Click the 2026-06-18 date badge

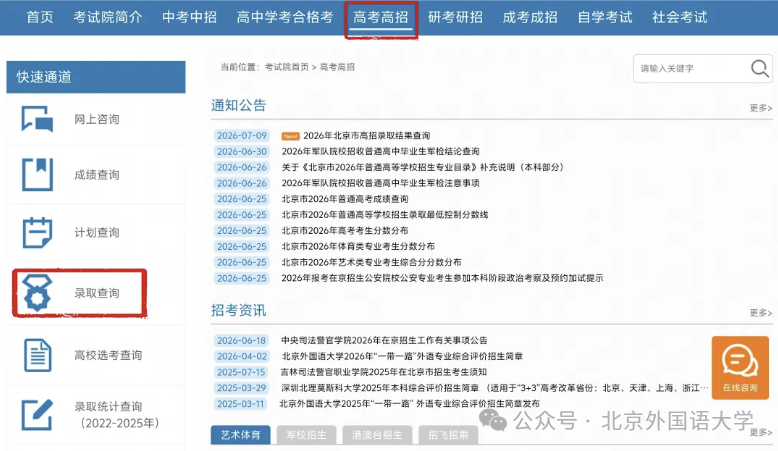[x=242, y=340]
